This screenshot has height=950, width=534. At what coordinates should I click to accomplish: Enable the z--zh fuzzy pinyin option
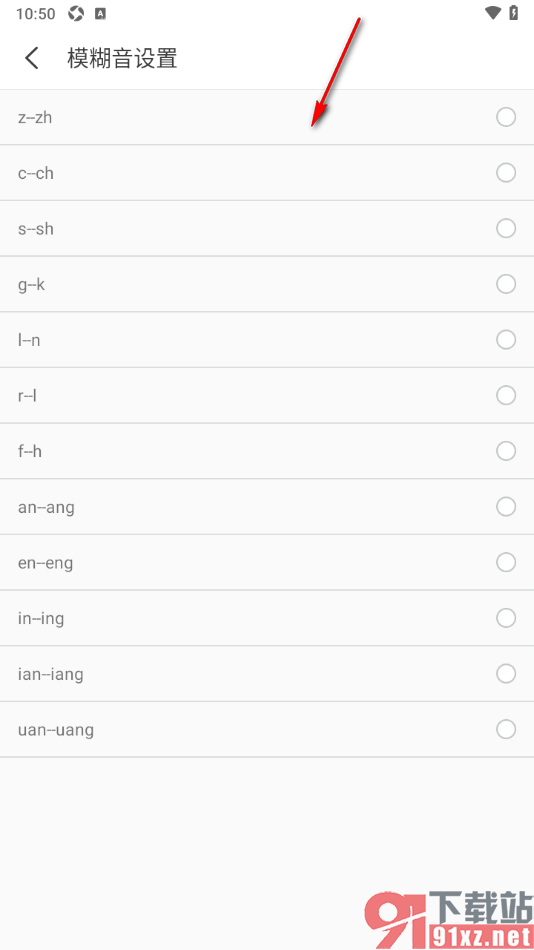coord(506,117)
